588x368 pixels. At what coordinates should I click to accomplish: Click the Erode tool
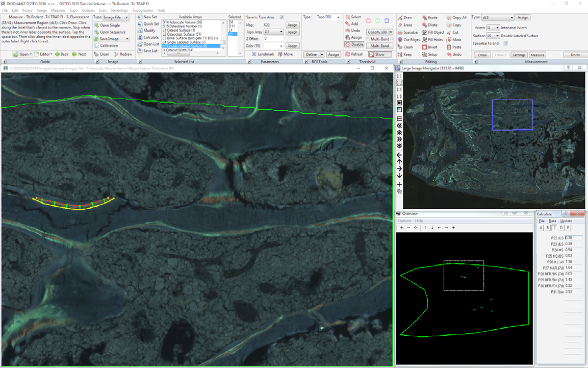point(430,18)
